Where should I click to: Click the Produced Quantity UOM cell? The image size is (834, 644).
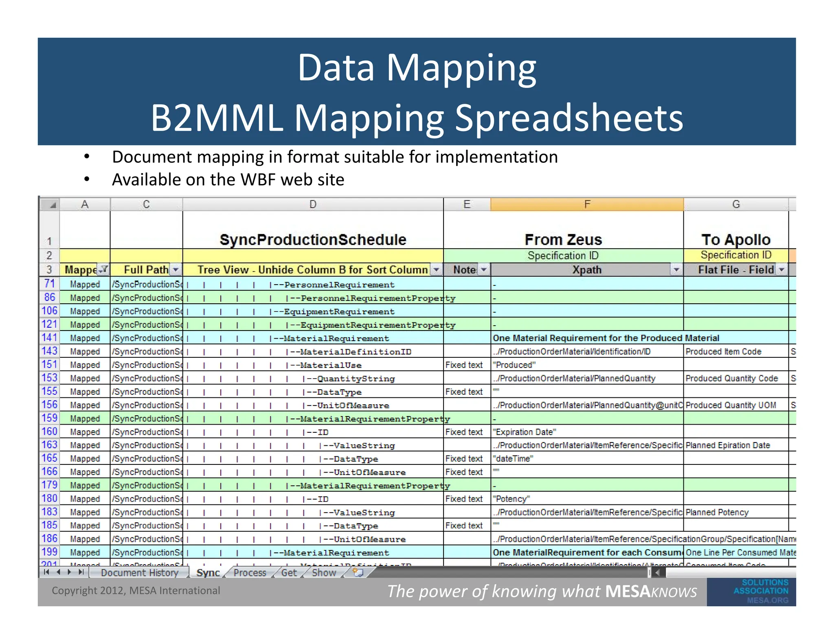coord(736,405)
